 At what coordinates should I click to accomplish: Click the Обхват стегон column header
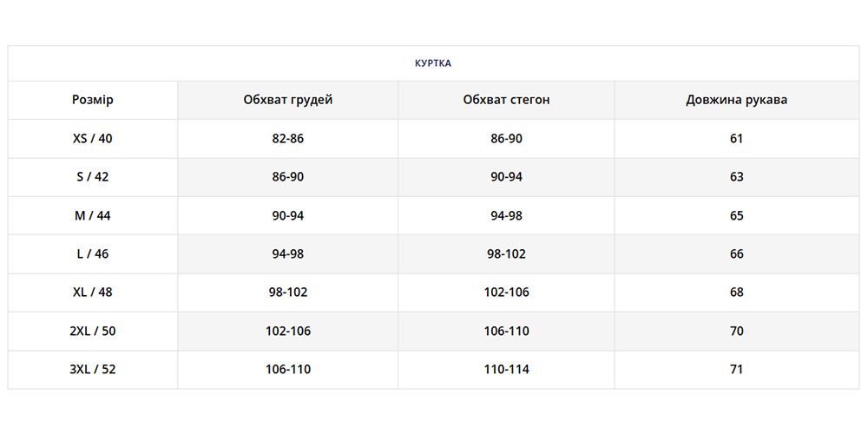(506, 100)
